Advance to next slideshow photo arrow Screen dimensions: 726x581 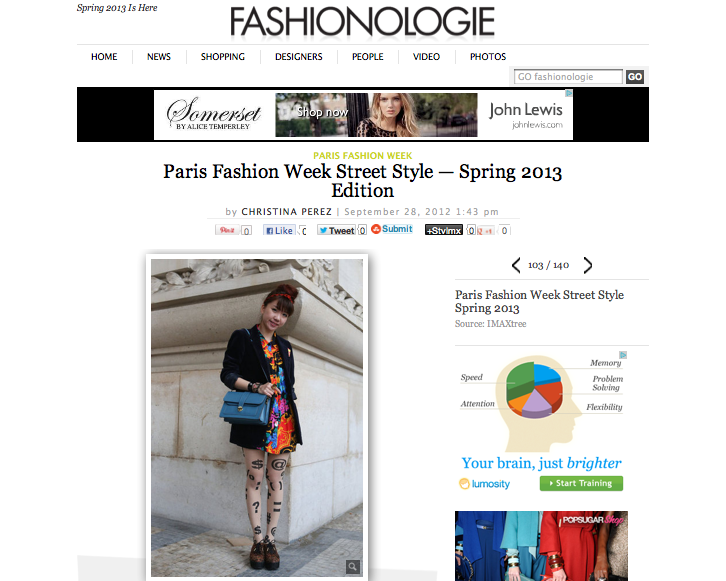[588, 265]
